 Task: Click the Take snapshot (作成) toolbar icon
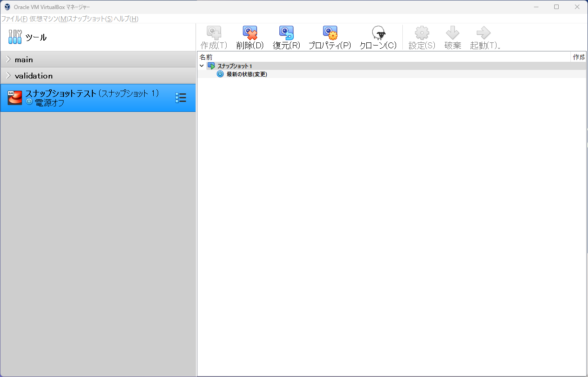[214, 33]
